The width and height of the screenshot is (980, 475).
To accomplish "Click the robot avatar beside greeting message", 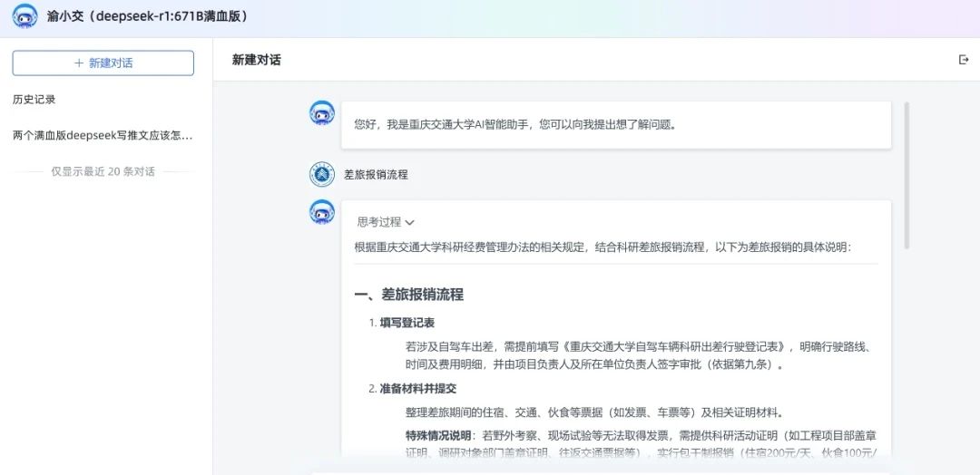I will (322, 113).
